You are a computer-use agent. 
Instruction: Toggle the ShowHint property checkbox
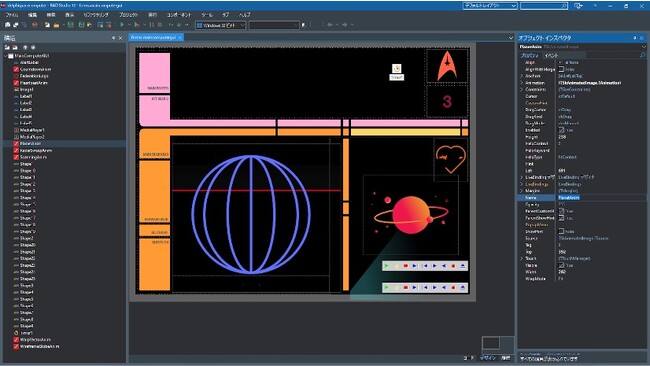tap(561, 231)
